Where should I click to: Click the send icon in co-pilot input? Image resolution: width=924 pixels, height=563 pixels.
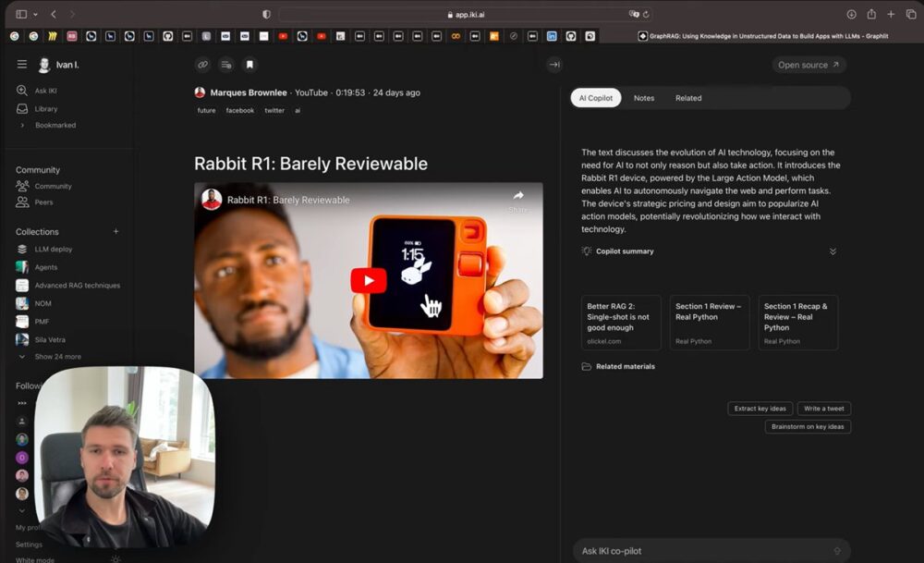[x=837, y=551]
